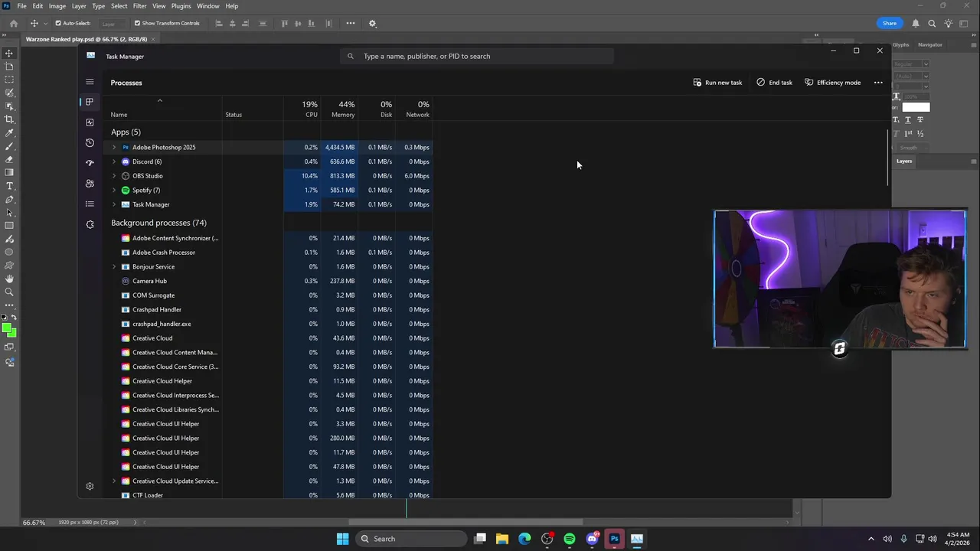Select the Gradient tool
Screen dimensions: 980x551
click(9, 172)
